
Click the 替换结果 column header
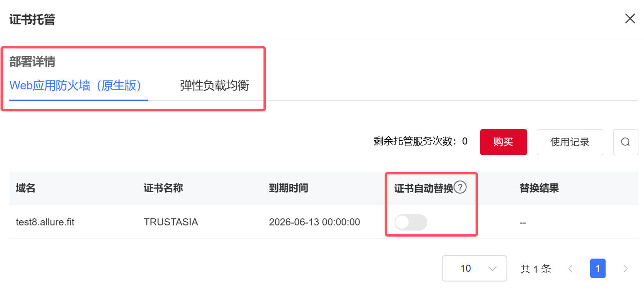539,188
